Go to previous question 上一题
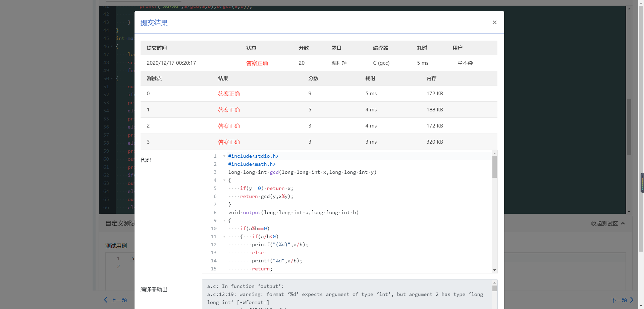This screenshot has width=644, height=309. pyautogui.click(x=115, y=300)
